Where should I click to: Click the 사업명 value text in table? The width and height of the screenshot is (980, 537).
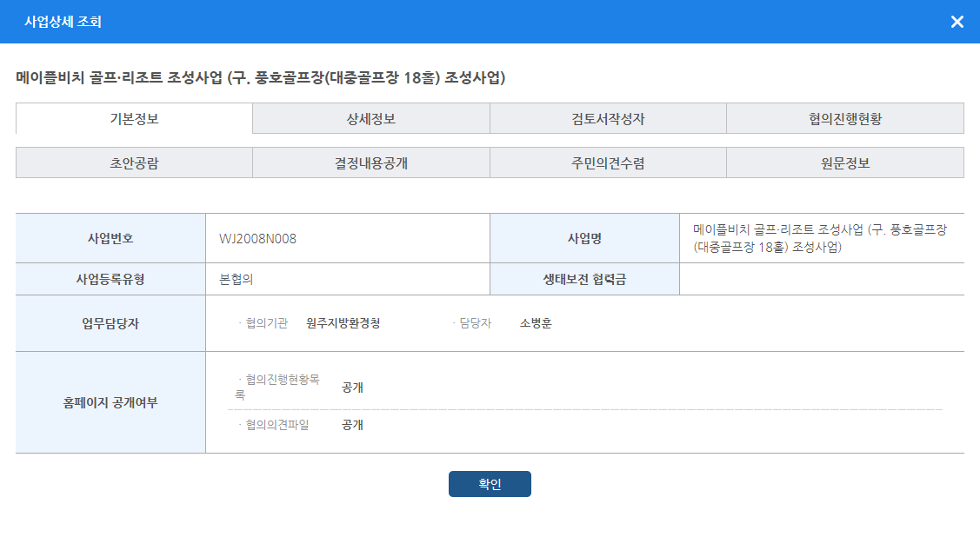819,238
